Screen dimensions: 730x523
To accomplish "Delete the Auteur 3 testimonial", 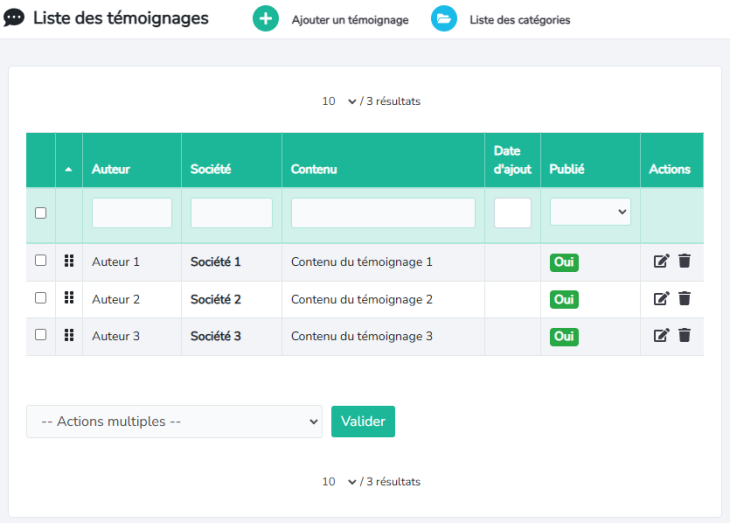I will [x=684, y=335].
